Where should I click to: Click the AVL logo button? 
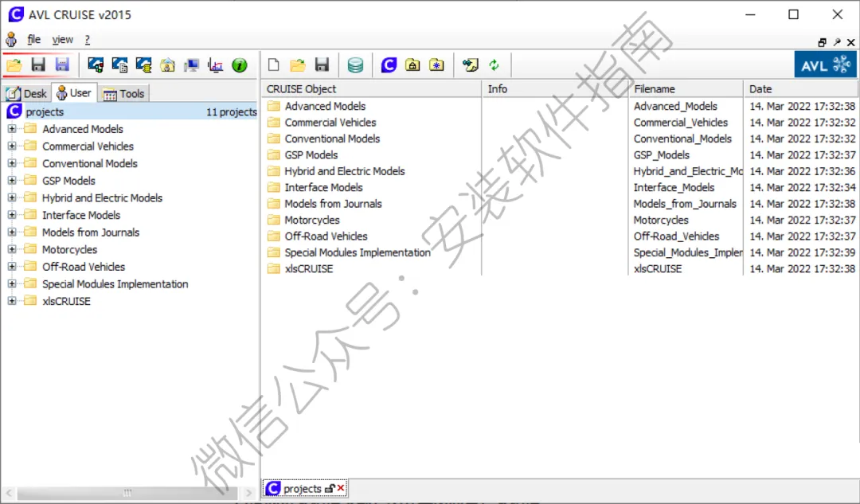point(826,65)
